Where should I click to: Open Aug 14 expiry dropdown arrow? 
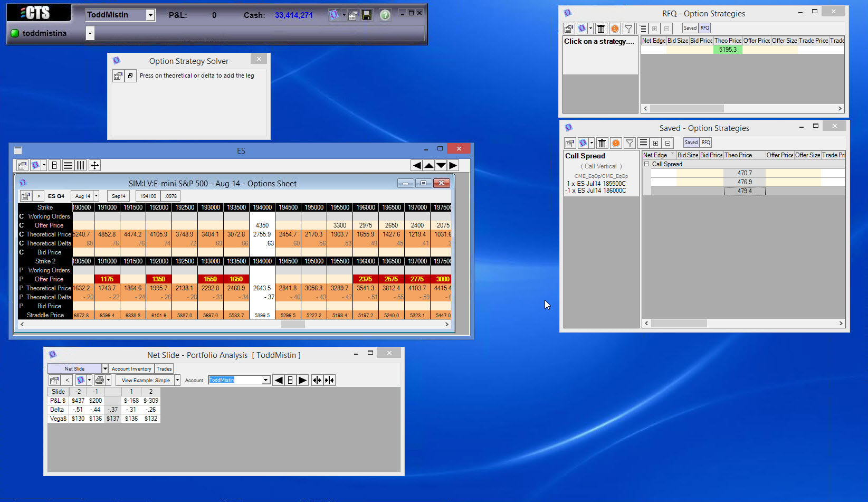(96, 196)
